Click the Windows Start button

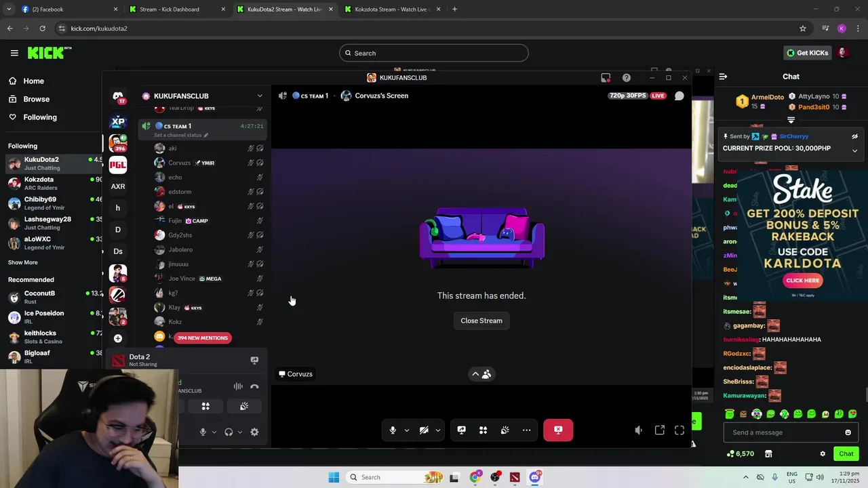pos(334,477)
